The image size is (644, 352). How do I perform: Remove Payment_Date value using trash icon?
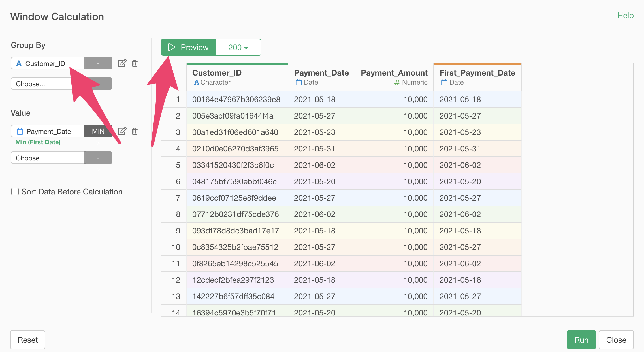point(135,131)
